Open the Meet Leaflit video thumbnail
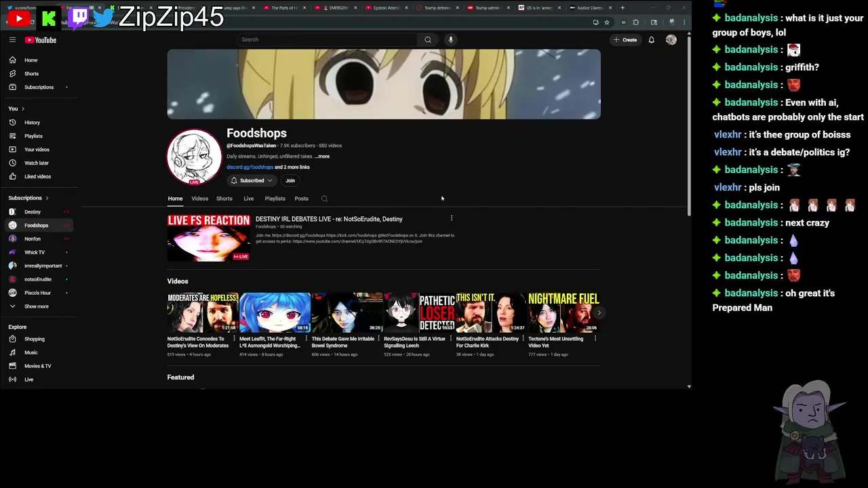Viewport: 868px width, 488px height. [x=275, y=312]
